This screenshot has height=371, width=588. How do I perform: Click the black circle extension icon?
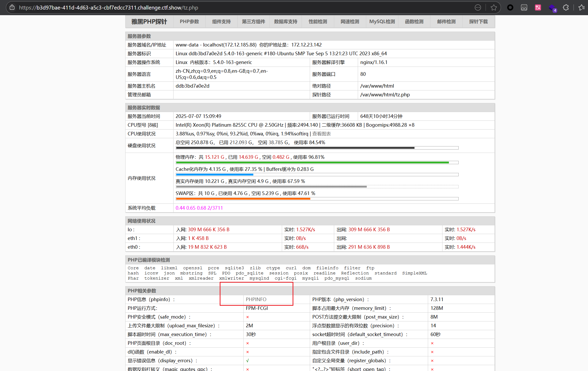pyautogui.click(x=510, y=7)
